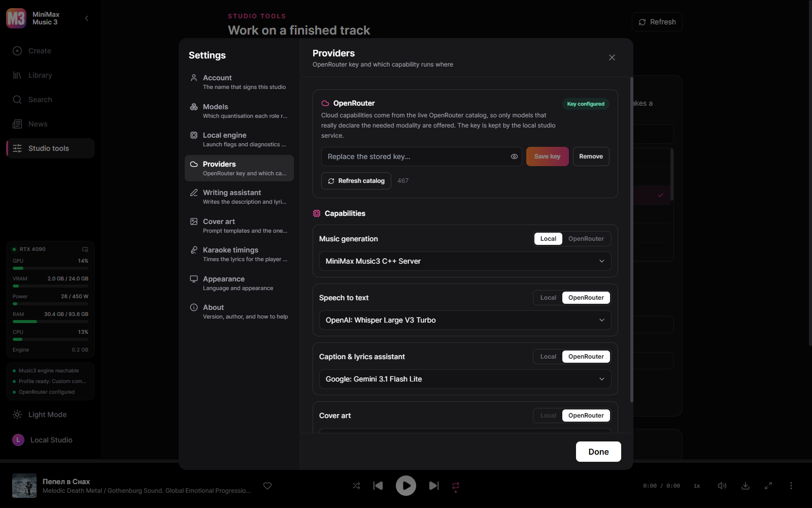The image size is (812, 508).
Task: Set Cover art capability to OpenRouter
Action: pyautogui.click(x=586, y=416)
